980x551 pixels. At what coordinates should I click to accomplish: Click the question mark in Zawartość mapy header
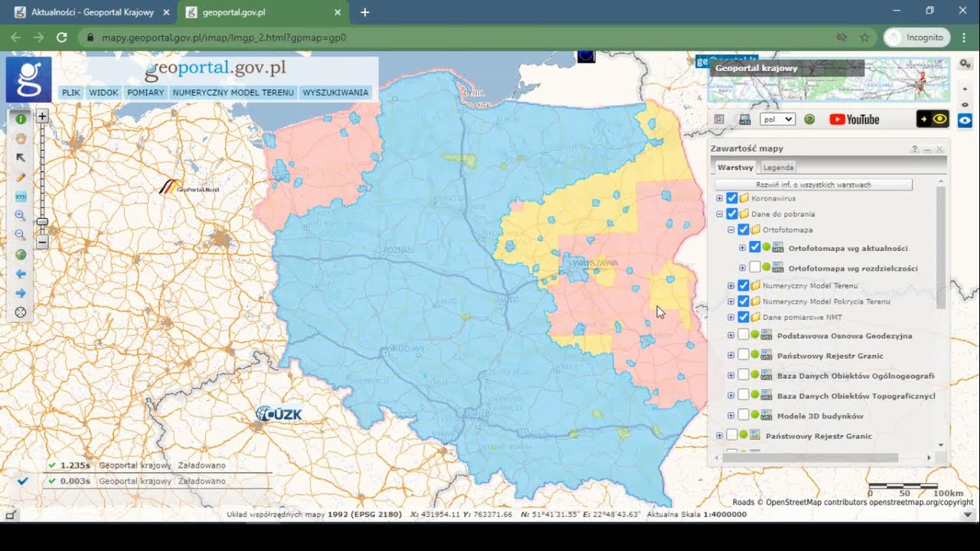tap(914, 149)
